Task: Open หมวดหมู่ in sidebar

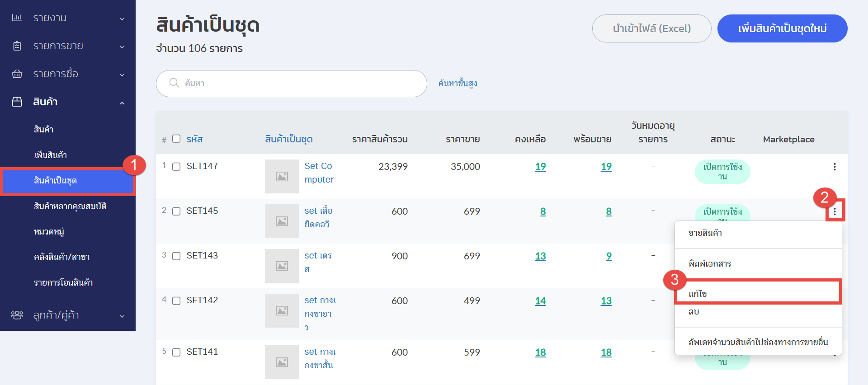Action: click(49, 232)
